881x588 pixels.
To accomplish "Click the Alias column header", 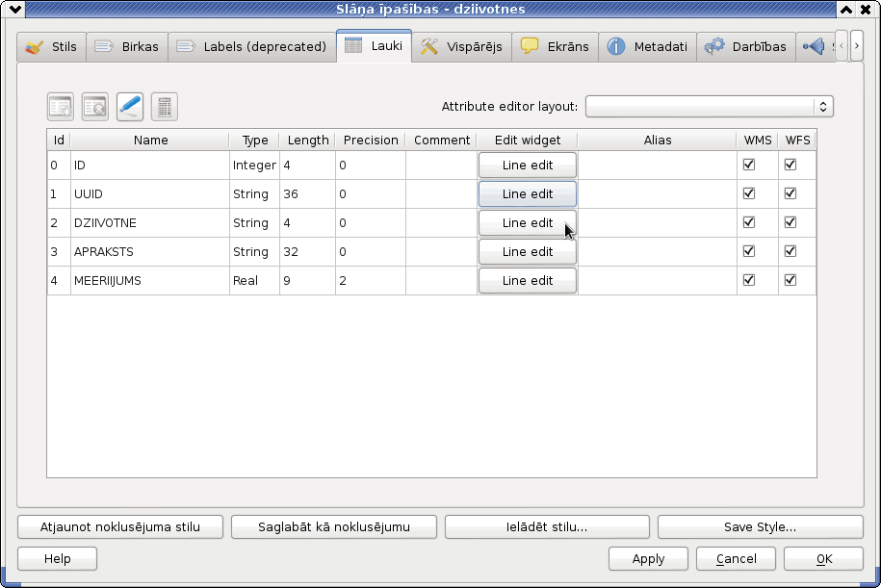I will [658, 141].
